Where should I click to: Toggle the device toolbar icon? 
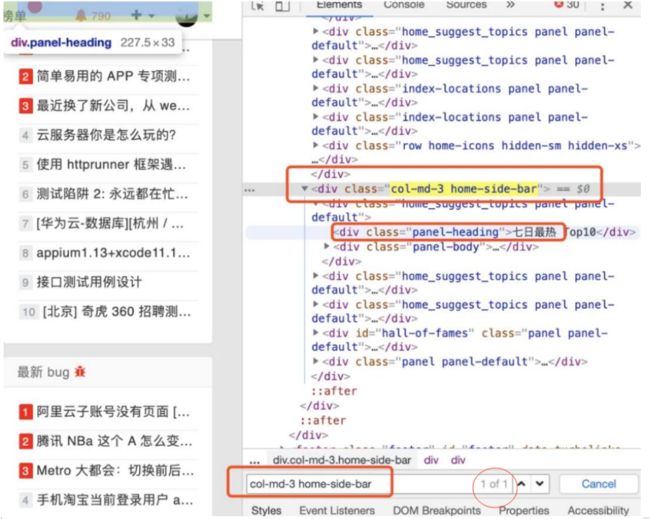[x=282, y=5]
